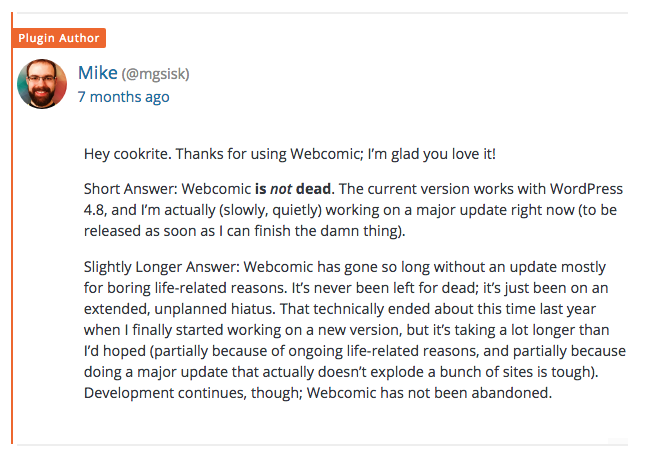Click the @mgsisk username handle
Screen dimensions: 648x462
pyautogui.click(x=155, y=74)
